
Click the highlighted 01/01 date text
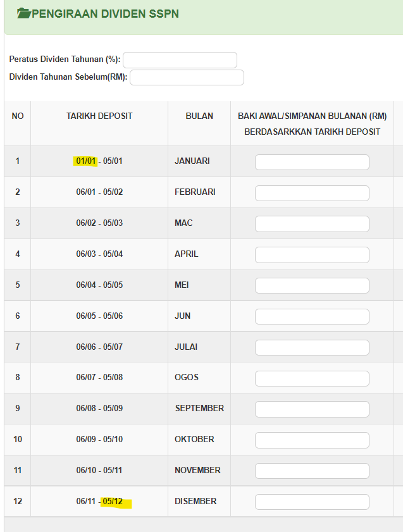coord(86,161)
